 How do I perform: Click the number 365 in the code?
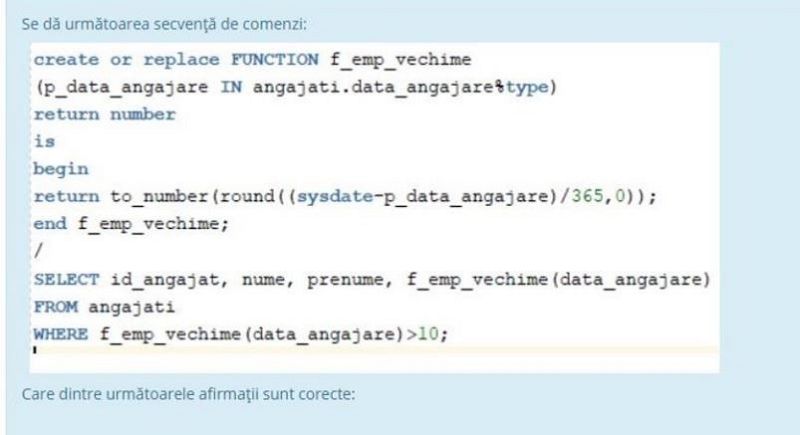click(x=587, y=196)
